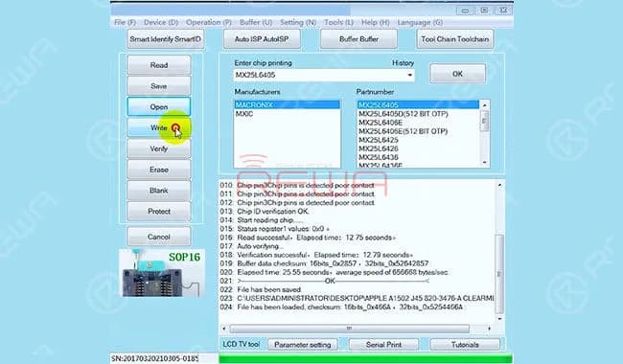Click log horizontal scroll right arrow
The width and height of the screenshot is (623, 364).
[x=489, y=329]
